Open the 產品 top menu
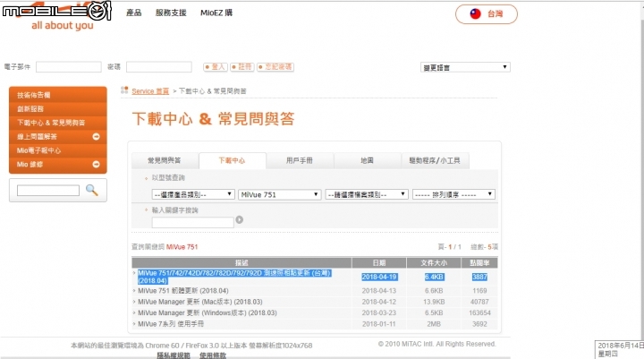Screen dimensions: 644x359 click(133, 13)
